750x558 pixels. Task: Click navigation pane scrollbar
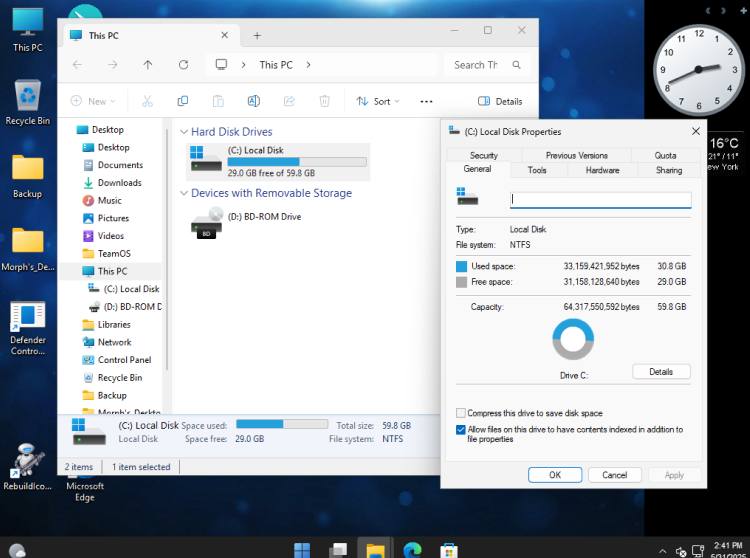167,249
